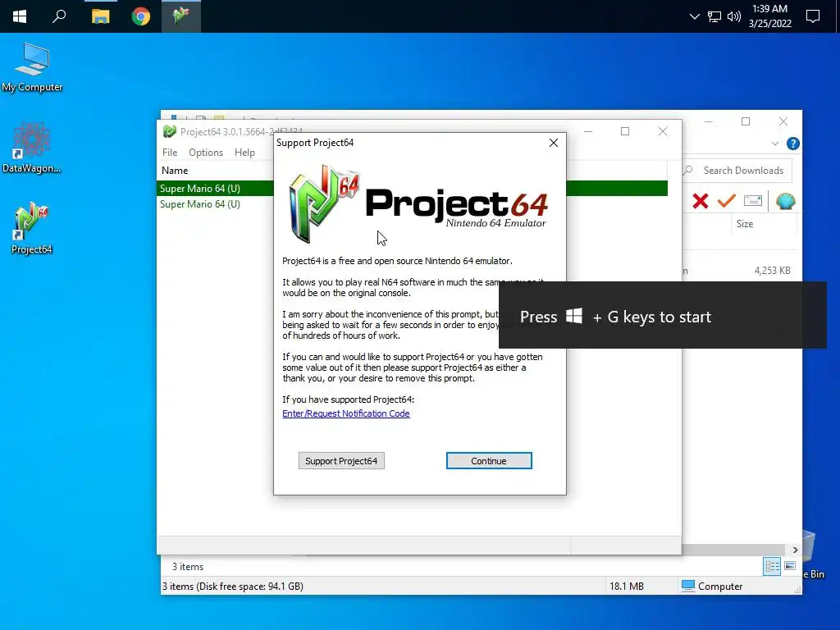The image size is (840, 630).
Task: Select the second Super Mario 64 (U) entry
Action: [x=200, y=204]
